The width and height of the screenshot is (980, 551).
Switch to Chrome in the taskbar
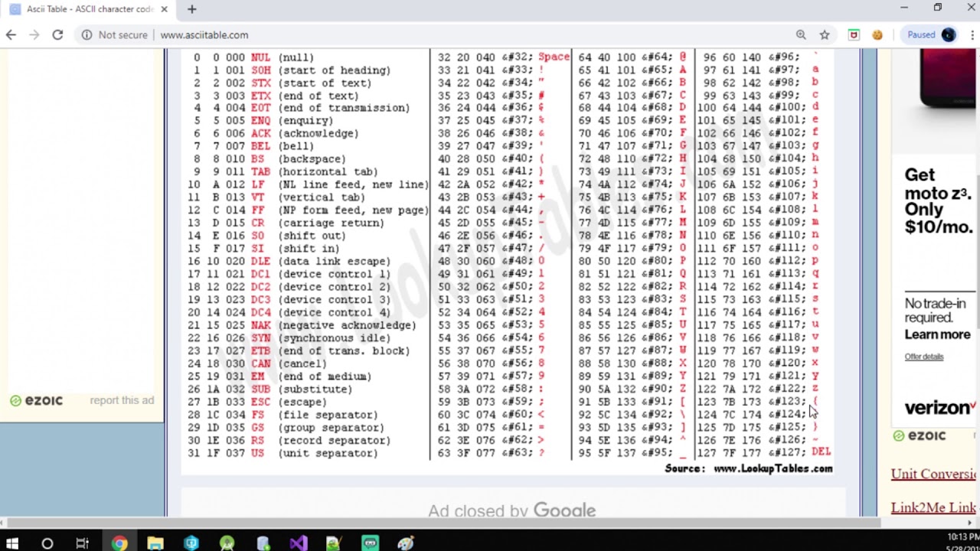(x=119, y=543)
